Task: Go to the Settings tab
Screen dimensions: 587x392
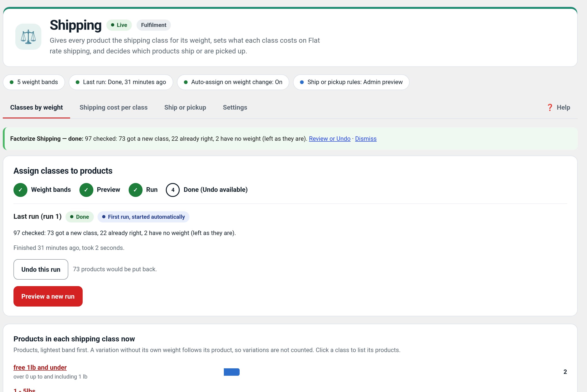Action: pos(235,108)
